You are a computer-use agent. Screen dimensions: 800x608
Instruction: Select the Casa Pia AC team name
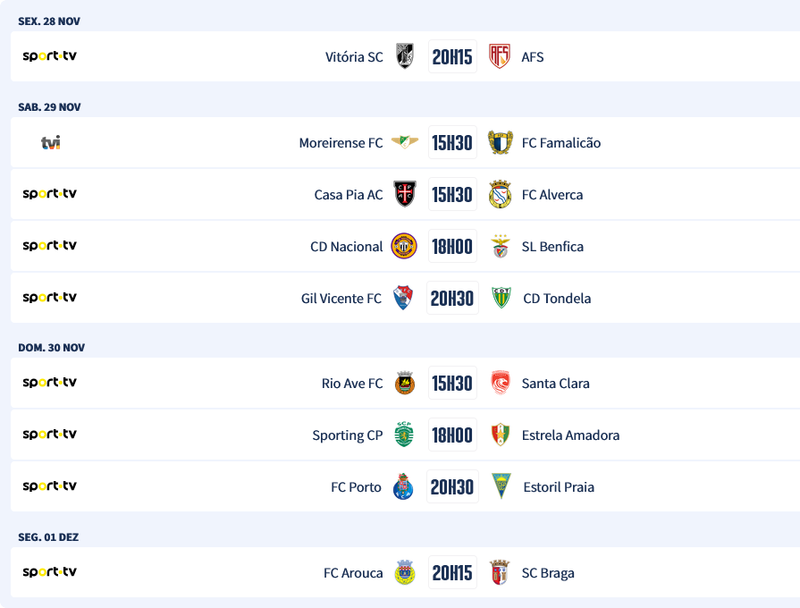[348, 195]
